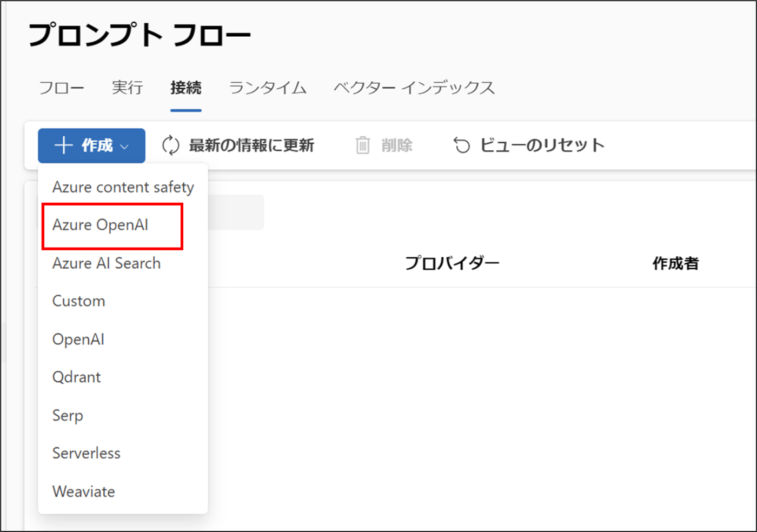Select Azure content safety from menu
The height and width of the screenshot is (532, 757).
pos(123,187)
